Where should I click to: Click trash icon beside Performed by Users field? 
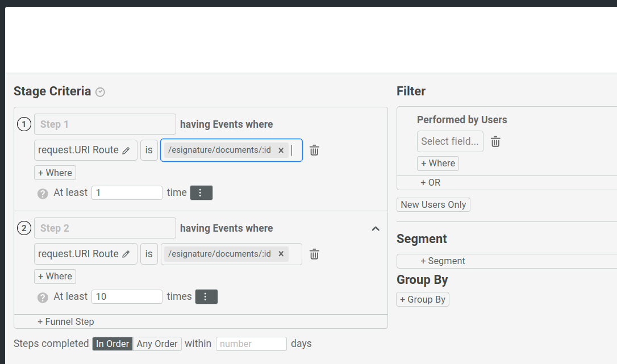click(495, 142)
